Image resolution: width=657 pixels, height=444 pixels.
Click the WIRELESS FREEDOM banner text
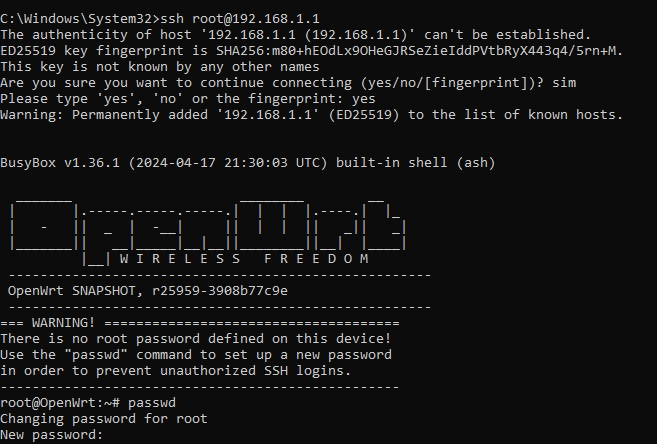click(244, 259)
